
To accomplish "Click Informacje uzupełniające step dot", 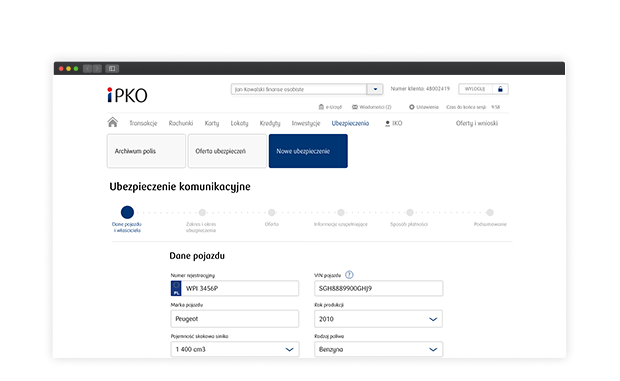I will 341,213.
